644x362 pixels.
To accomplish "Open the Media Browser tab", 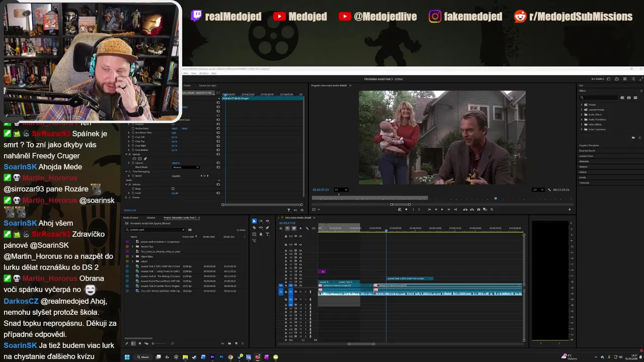I will 131,218.
